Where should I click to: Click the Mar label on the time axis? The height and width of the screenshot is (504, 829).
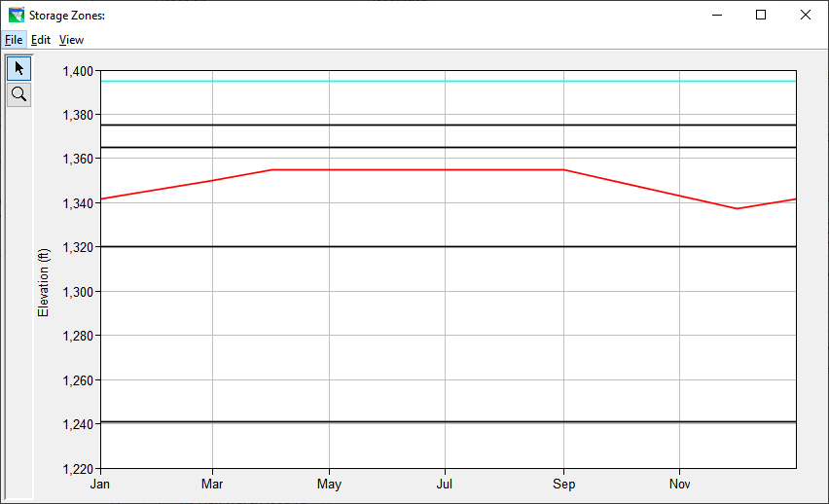pyautogui.click(x=212, y=484)
